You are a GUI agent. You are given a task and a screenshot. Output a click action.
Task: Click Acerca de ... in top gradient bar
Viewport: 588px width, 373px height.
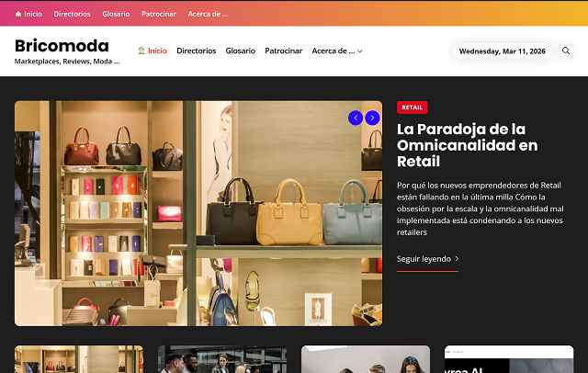click(x=208, y=14)
